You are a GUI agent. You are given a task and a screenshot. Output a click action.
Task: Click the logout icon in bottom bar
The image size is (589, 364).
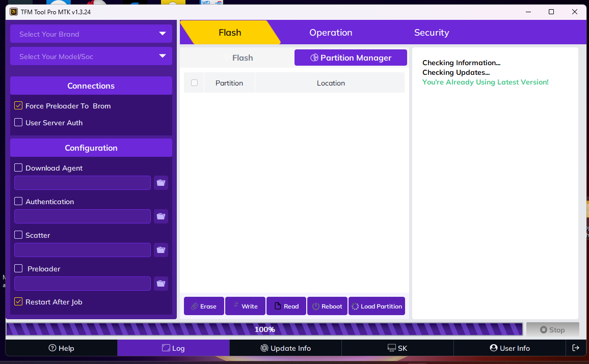click(576, 348)
